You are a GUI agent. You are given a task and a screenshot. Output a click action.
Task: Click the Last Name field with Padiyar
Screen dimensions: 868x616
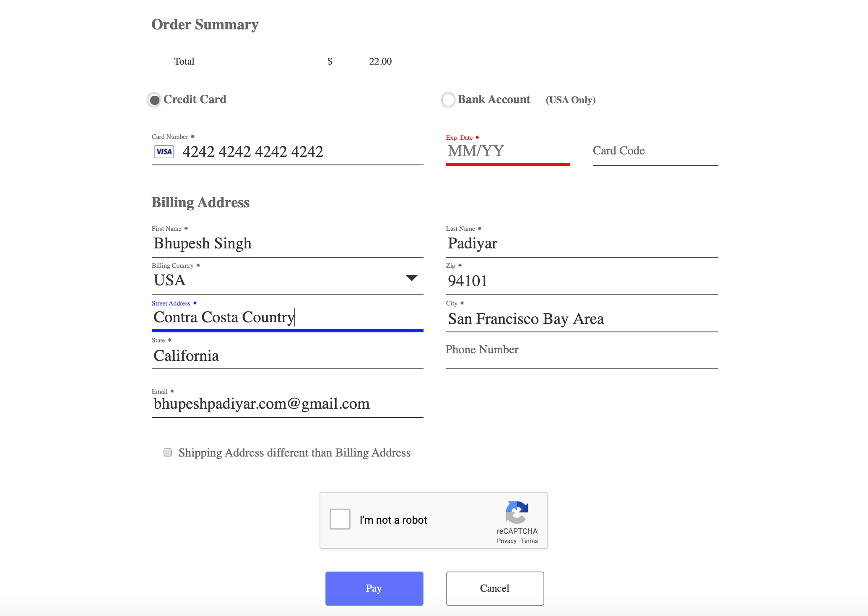coord(581,243)
